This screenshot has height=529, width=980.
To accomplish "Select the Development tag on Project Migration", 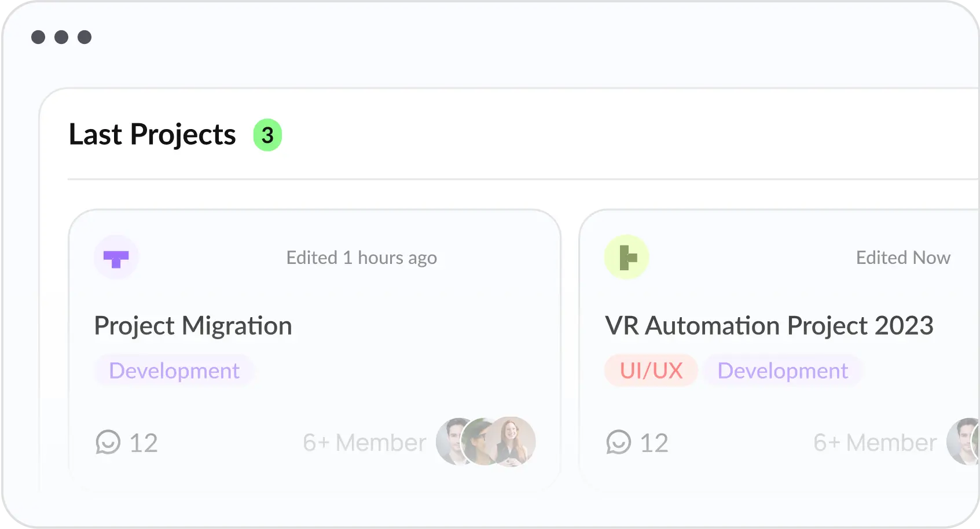I will pyautogui.click(x=174, y=370).
